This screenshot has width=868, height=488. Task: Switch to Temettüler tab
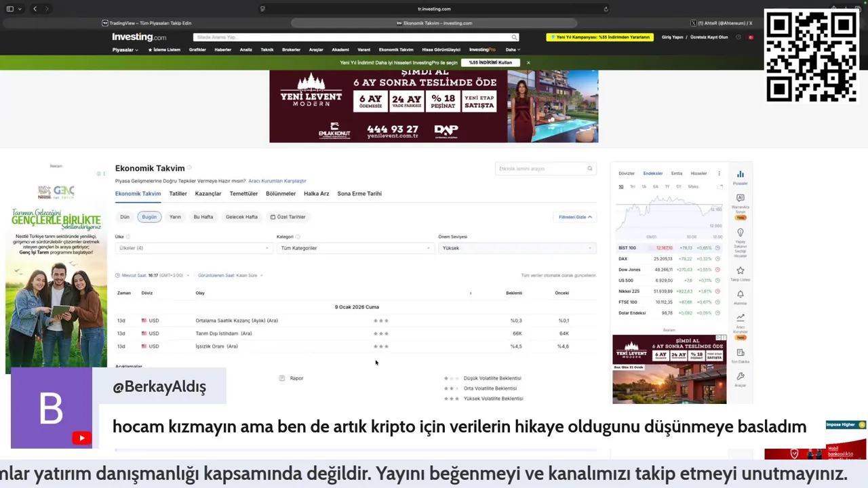click(243, 194)
